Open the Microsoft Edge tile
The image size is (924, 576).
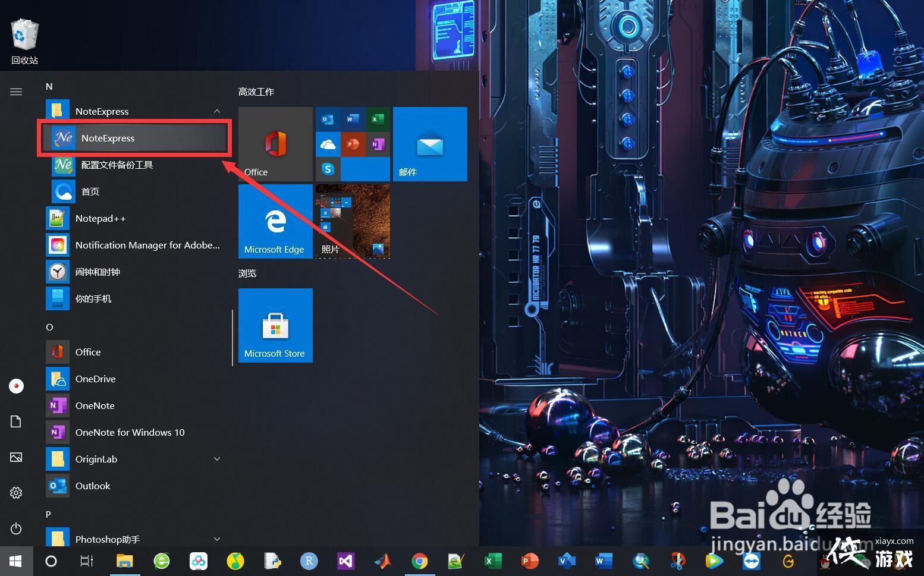275,221
